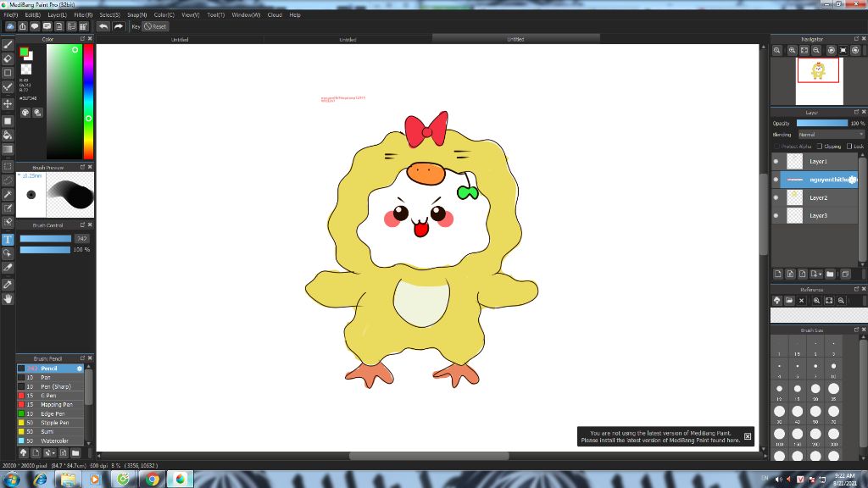
Task: Open the Window(W) menu
Action: tap(246, 15)
